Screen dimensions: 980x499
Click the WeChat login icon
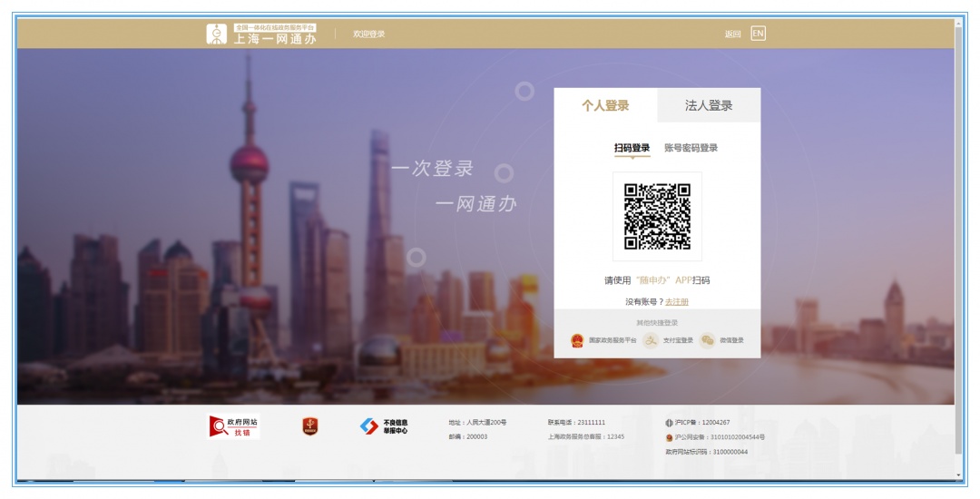708,340
